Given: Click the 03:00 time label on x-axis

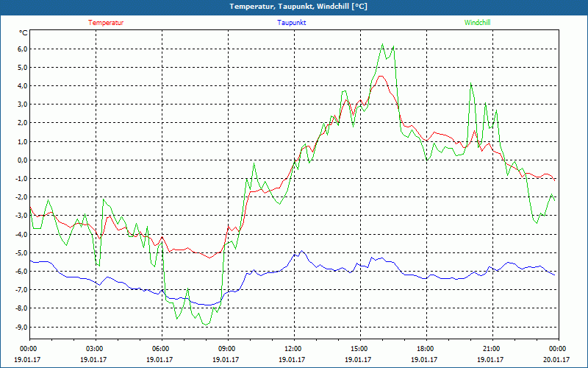Looking at the screenshot, I should (x=96, y=349).
